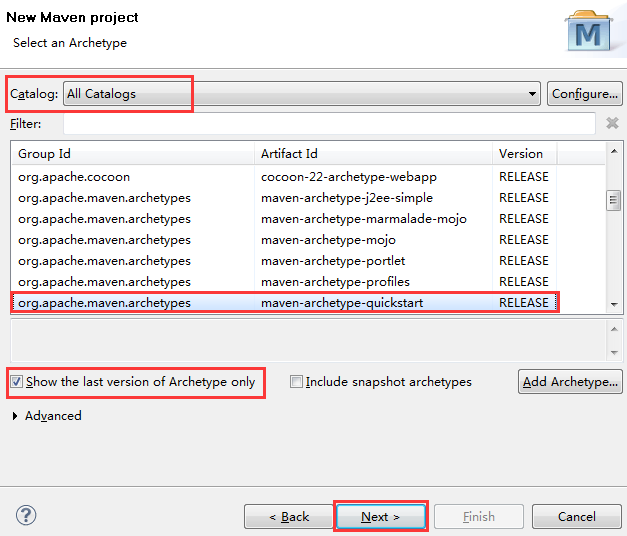Select maven-archetype-profiles row
627x536 pixels.
pos(284,282)
